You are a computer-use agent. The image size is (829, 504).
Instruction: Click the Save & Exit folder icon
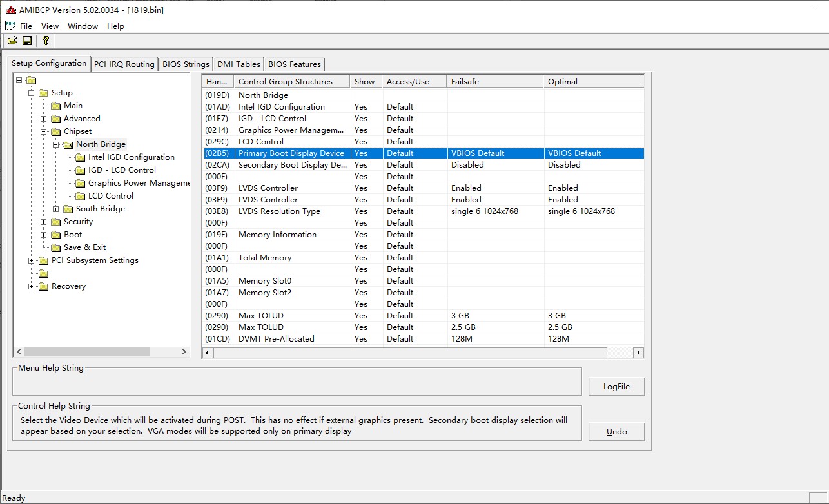pos(56,247)
